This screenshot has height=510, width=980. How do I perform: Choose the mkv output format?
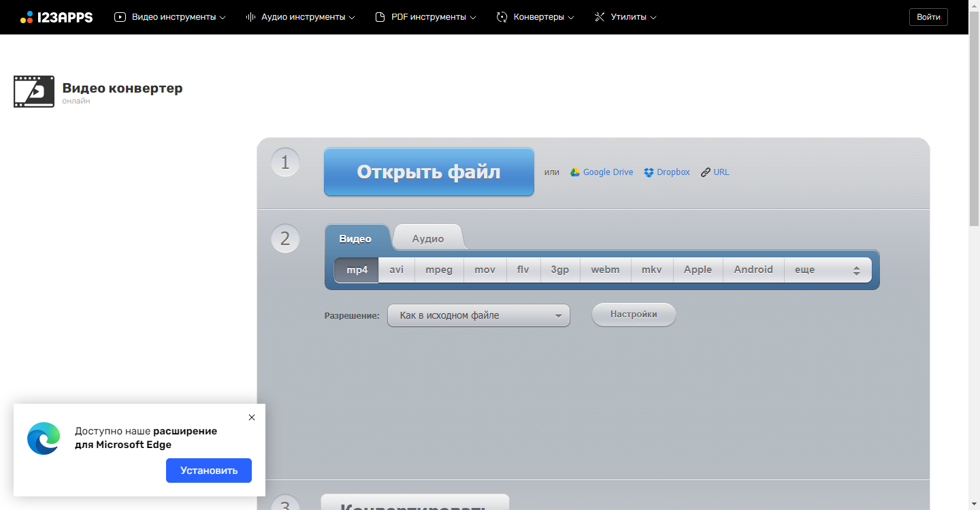651,270
